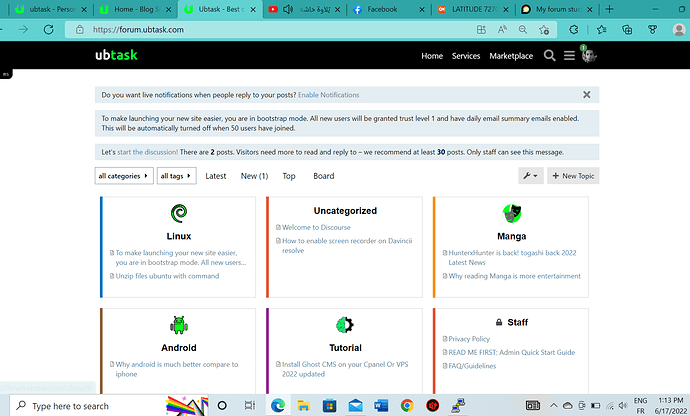This screenshot has height=416, width=690.
Task: Open the Tutorial category title
Action: (x=345, y=348)
